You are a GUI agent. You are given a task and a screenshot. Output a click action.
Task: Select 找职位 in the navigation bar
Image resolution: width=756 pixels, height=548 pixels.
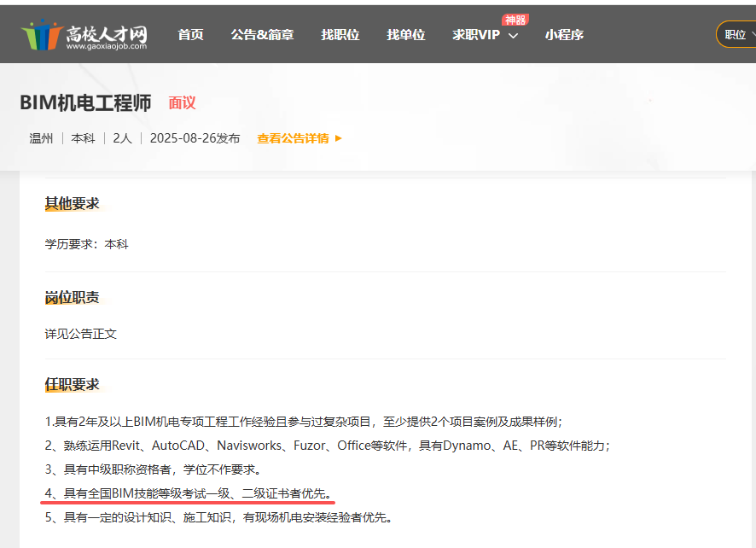pos(340,35)
